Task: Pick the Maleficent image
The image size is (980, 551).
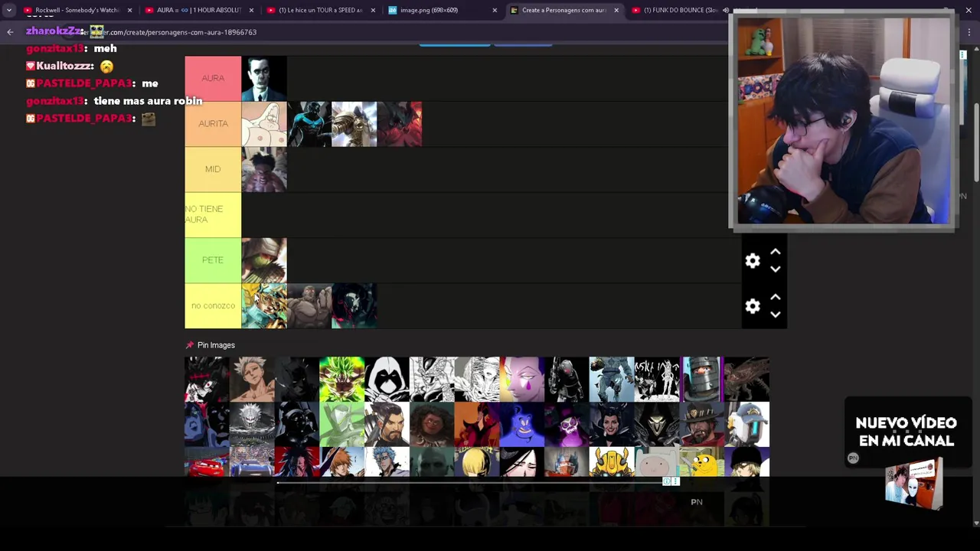Action: 612,424
